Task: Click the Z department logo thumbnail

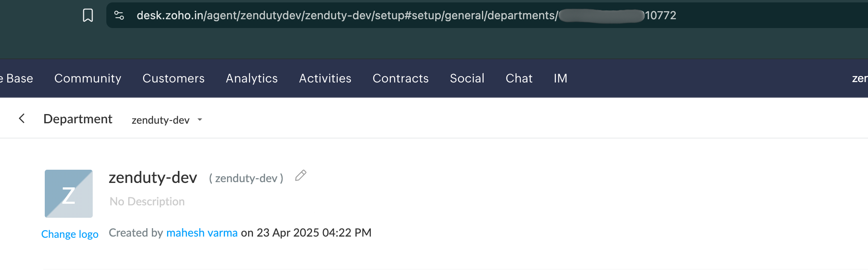Action: pos(69,194)
